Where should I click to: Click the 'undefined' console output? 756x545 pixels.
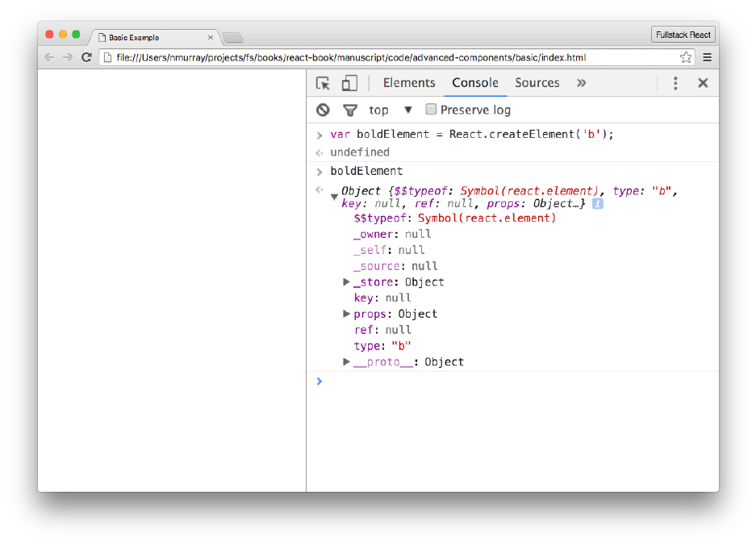click(360, 152)
